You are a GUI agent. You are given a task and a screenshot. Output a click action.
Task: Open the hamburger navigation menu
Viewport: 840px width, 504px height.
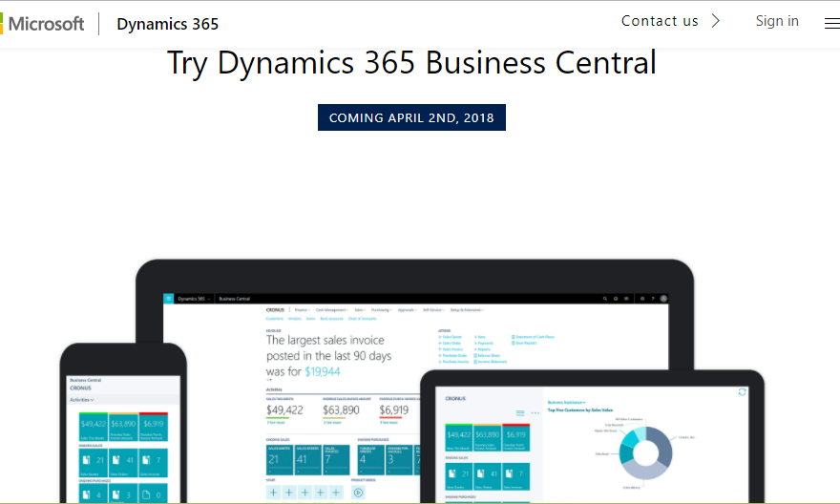pyautogui.click(x=832, y=24)
